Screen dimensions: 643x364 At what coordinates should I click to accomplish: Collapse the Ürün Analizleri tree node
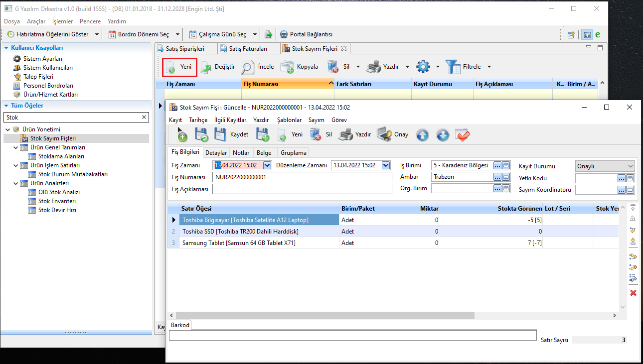[x=16, y=183]
